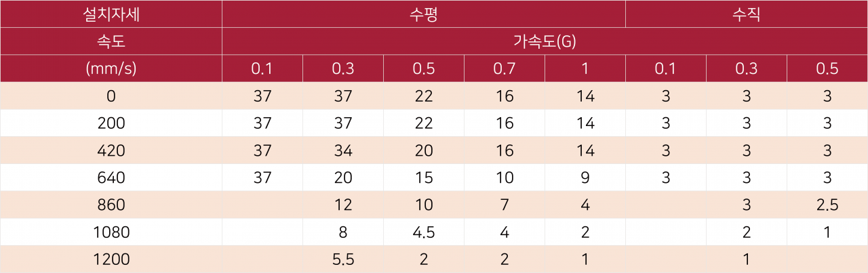Click the 속도 row header
This screenshot has height=273, width=868.
[x=111, y=41]
